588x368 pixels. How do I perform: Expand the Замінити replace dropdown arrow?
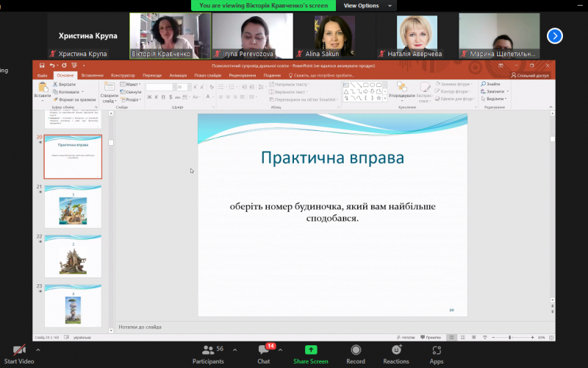[508, 91]
